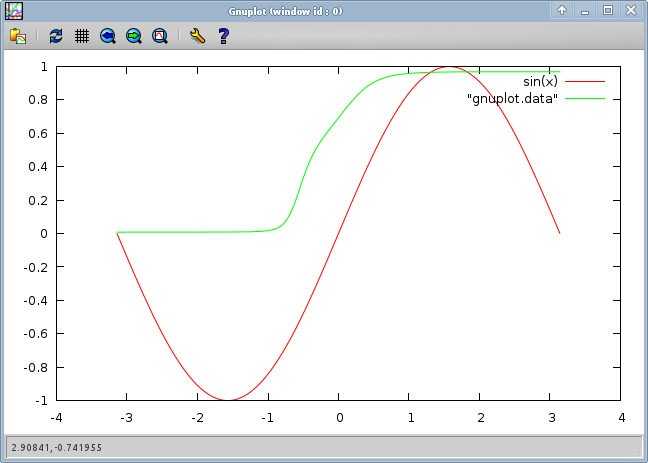The height and width of the screenshot is (463, 648).
Task: Apply the previous zoom settings
Action: coord(108,36)
